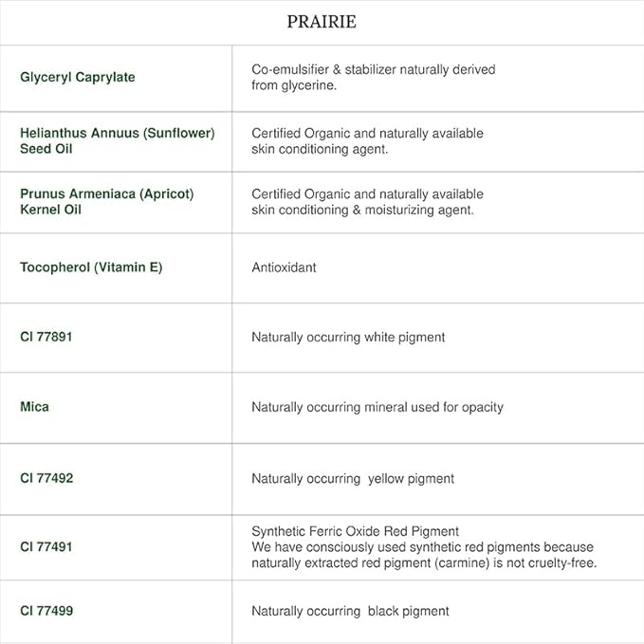Click the PRAIRIE table heading

tap(322, 22)
